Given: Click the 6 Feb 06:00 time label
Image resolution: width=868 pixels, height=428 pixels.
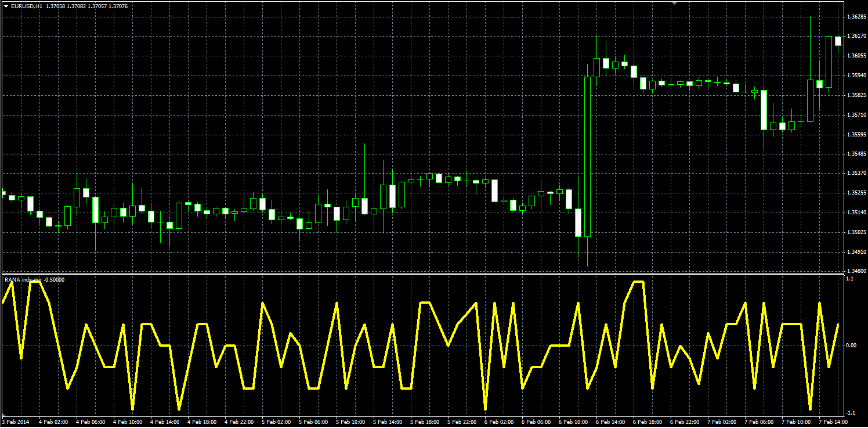Looking at the screenshot, I should pyautogui.click(x=536, y=422).
